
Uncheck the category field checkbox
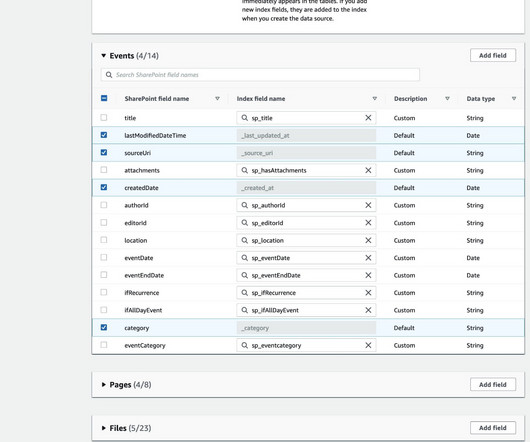click(x=104, y=327)
